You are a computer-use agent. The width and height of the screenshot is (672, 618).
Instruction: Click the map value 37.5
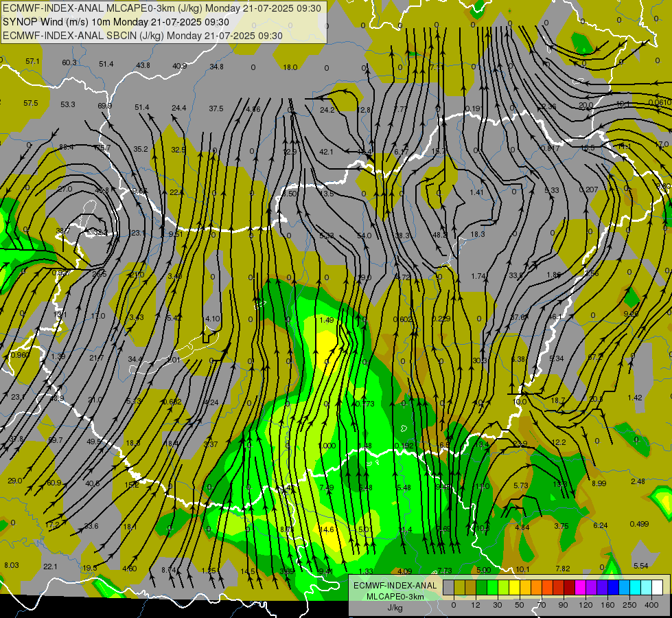[216, 108]
